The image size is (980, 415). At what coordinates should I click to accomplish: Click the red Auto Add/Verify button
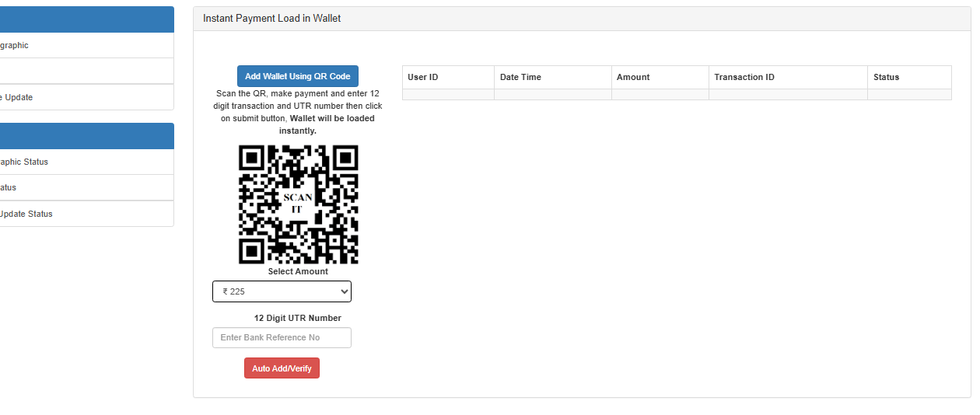tap(282, 368)
